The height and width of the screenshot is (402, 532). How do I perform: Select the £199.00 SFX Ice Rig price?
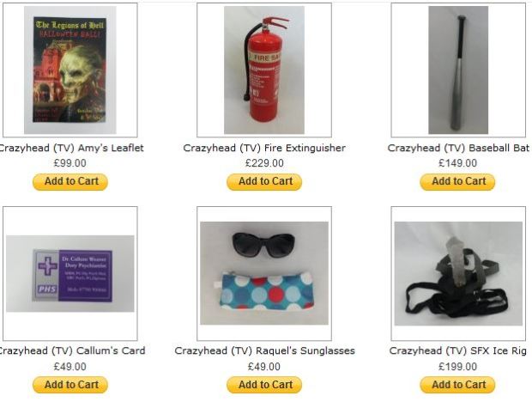[457, 367]
